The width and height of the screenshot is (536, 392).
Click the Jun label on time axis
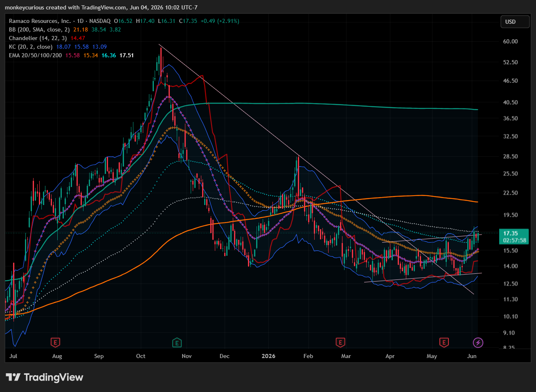pyautogui.click(x=472, y=356)
